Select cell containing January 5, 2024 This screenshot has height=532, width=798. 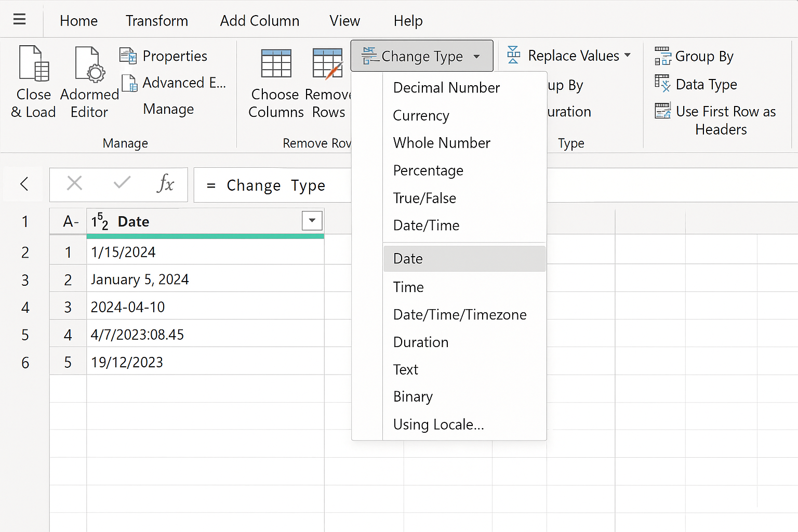pyautogui.click(x=205, y=280)
